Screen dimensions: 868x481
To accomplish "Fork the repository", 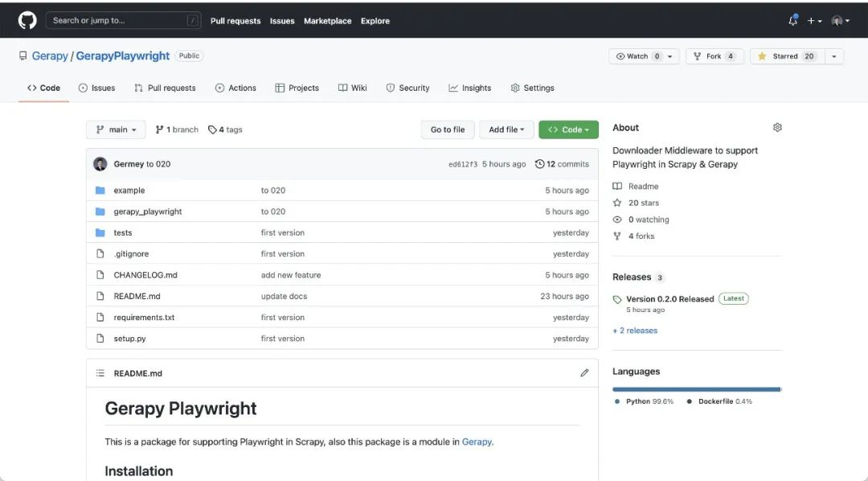I will [x=713, y=56].
